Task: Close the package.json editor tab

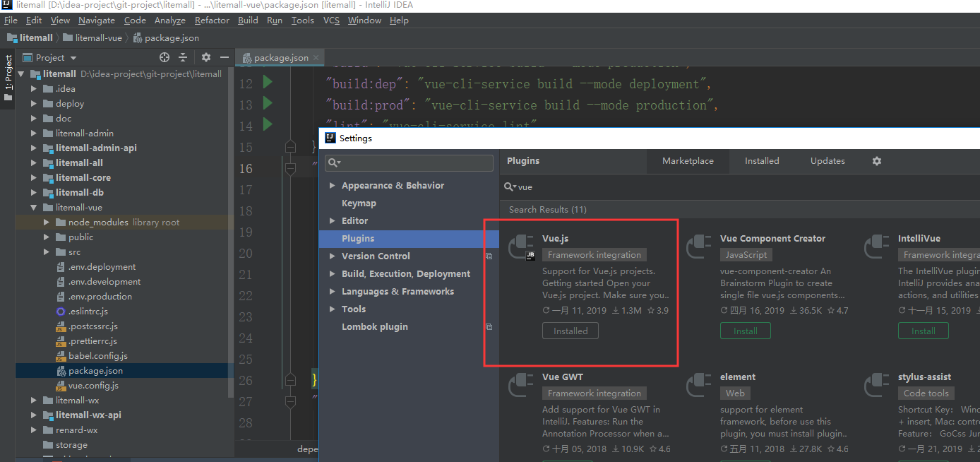Action: 316,58
